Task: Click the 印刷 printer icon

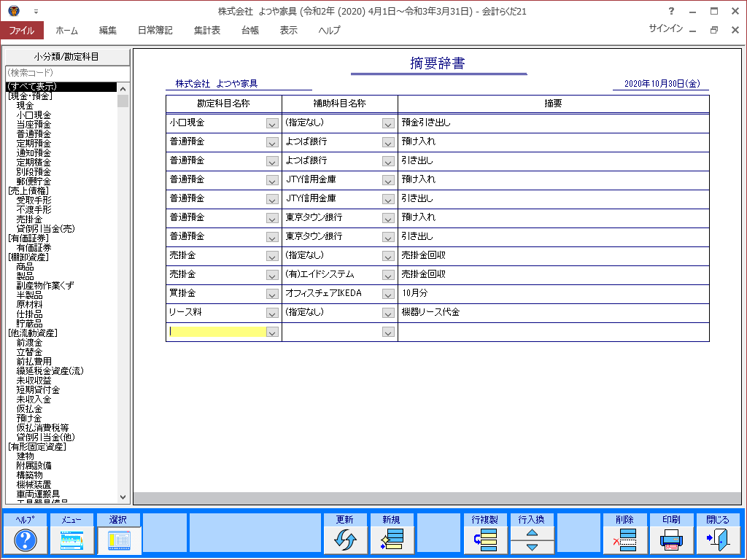Action: pos(671,540)
